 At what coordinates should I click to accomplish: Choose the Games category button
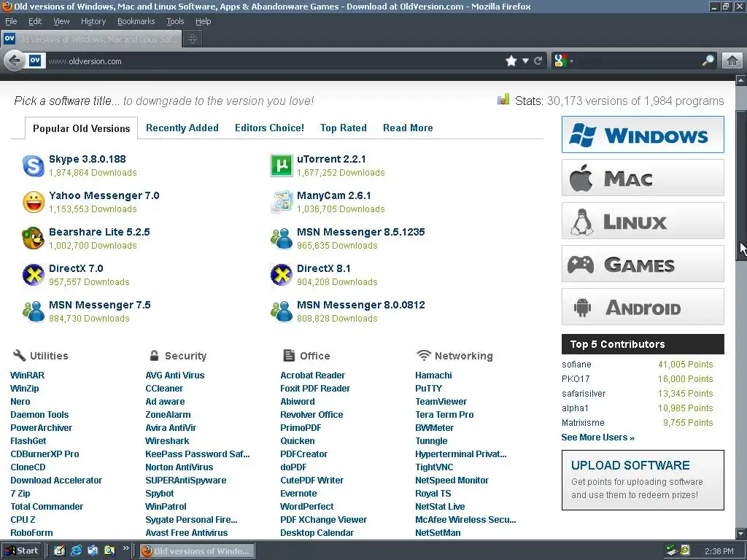tap(643, 264)
